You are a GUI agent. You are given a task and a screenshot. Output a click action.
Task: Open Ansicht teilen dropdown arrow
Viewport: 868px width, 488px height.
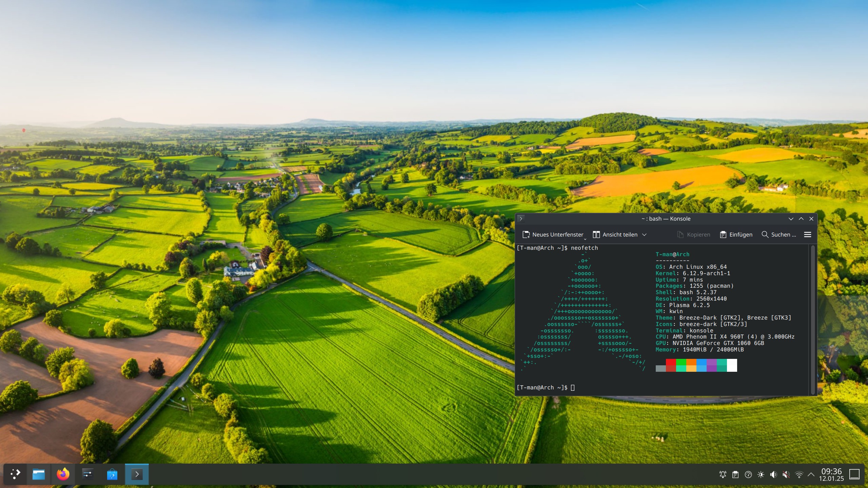click(x=644, y=235)
